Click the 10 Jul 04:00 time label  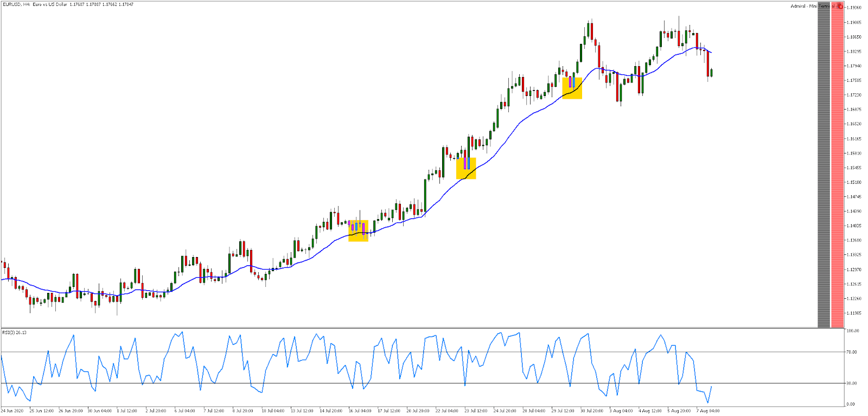pyautogui.click(x=273, y=411)
